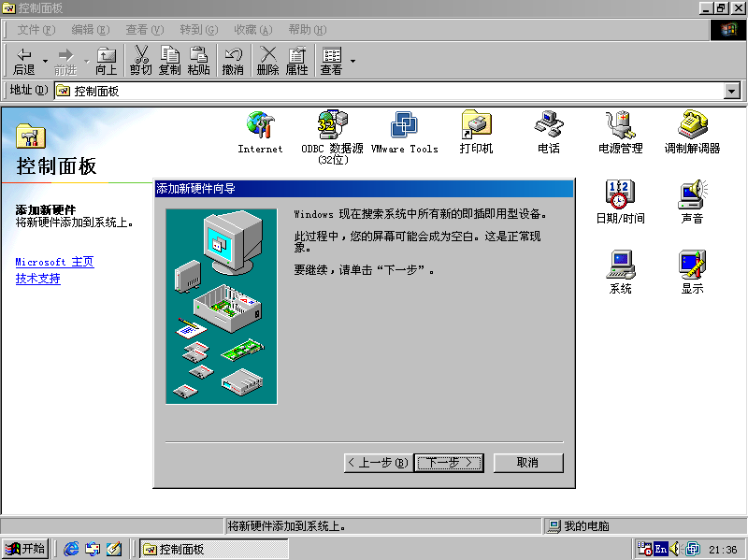
Task: Expand the 前进 history dropdown arrow
Action: [x=86, y=61]
